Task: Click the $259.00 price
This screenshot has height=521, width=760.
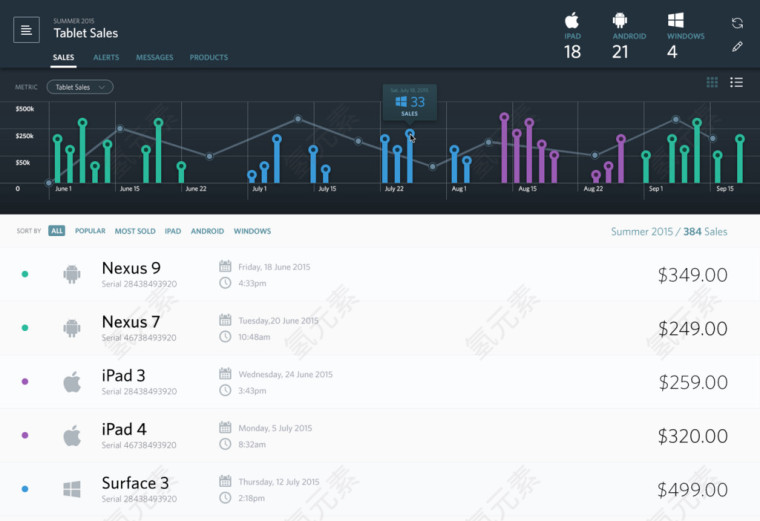Action: tap(693, 383)
